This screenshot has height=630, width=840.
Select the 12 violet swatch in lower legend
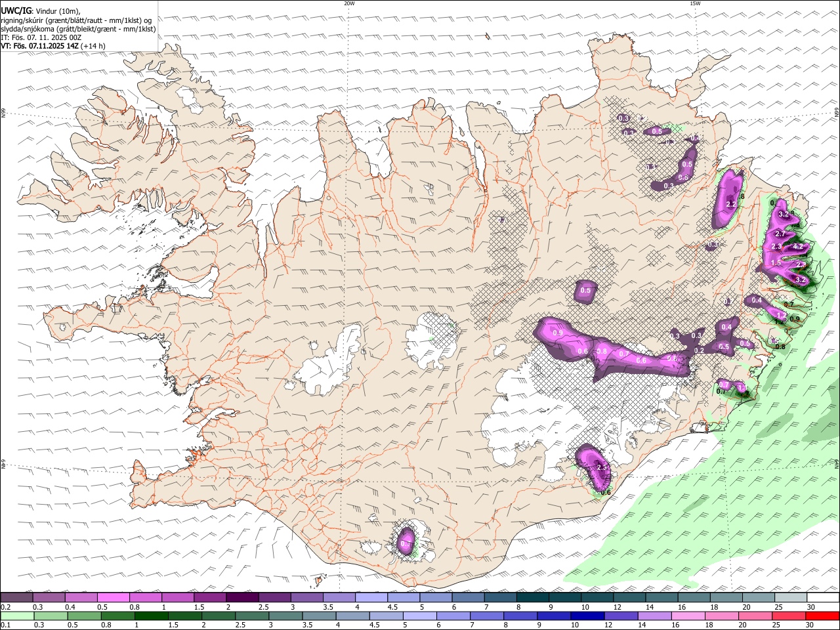tap(621, 616)
